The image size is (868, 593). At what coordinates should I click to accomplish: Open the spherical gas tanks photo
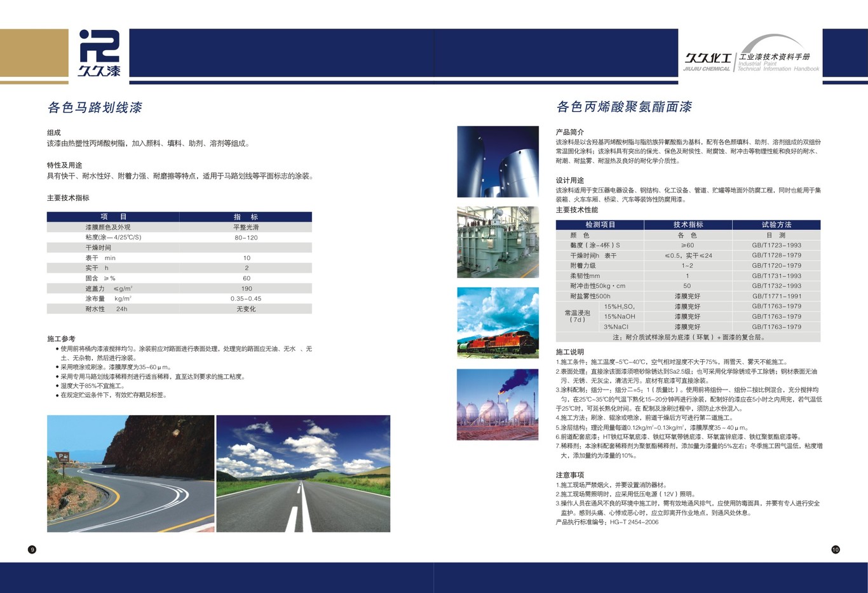coord(498,404)
